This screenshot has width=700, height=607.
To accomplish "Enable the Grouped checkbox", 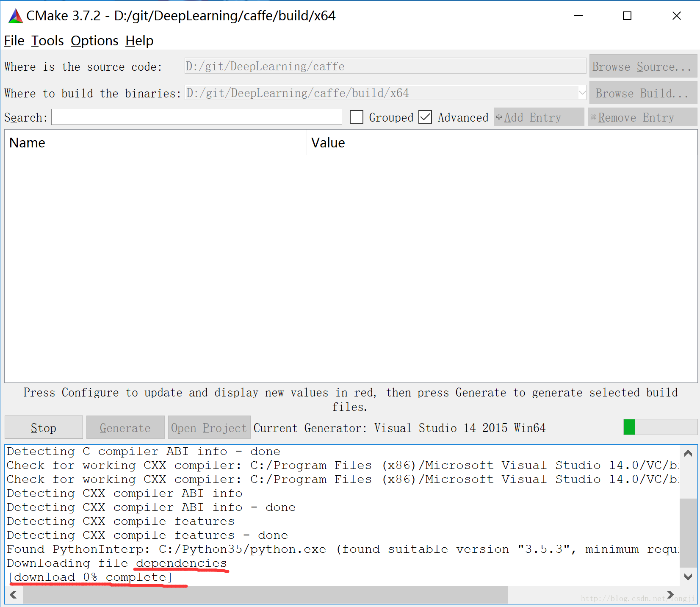I will pyautogui.click(x=357, y=117).
